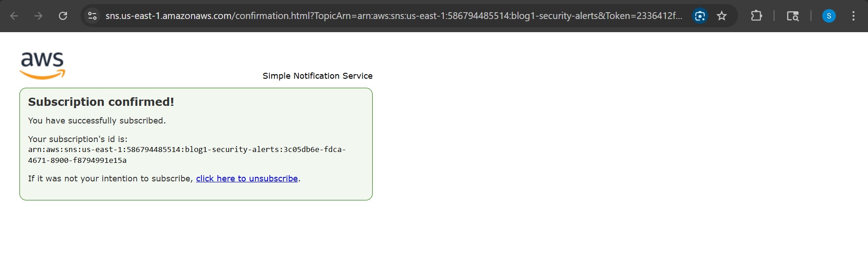Click the forward navigation arrow
Screen dimensions: 868x280
tap(38, 16)
